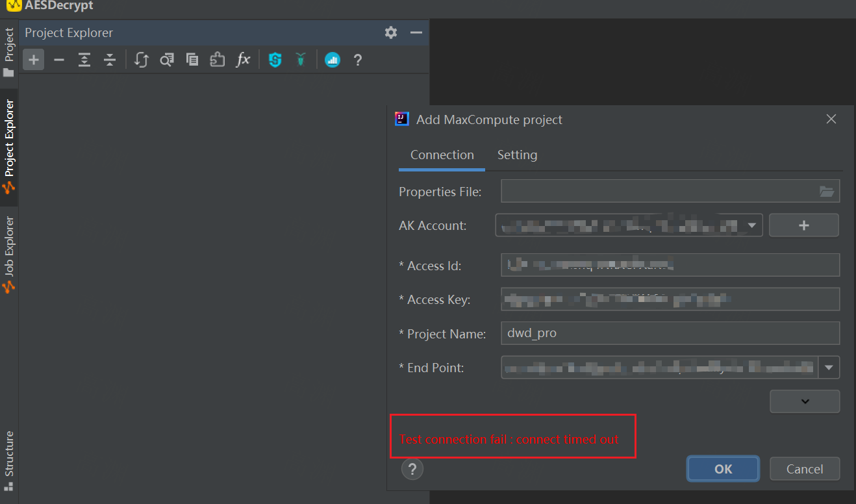856x504 pixels.
Task: Select the Project Explorer side tab
Action: click(9, 146)
